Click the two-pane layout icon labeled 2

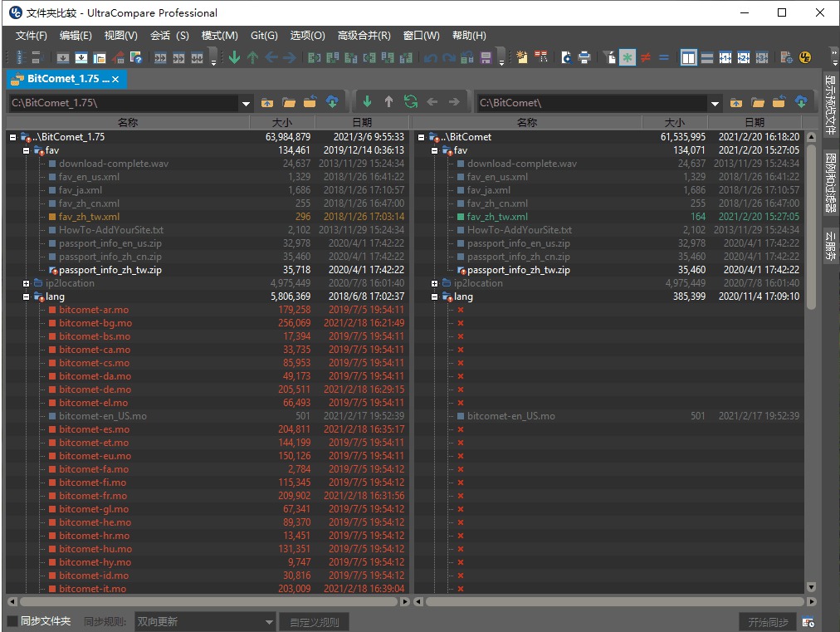coord(743,57)
